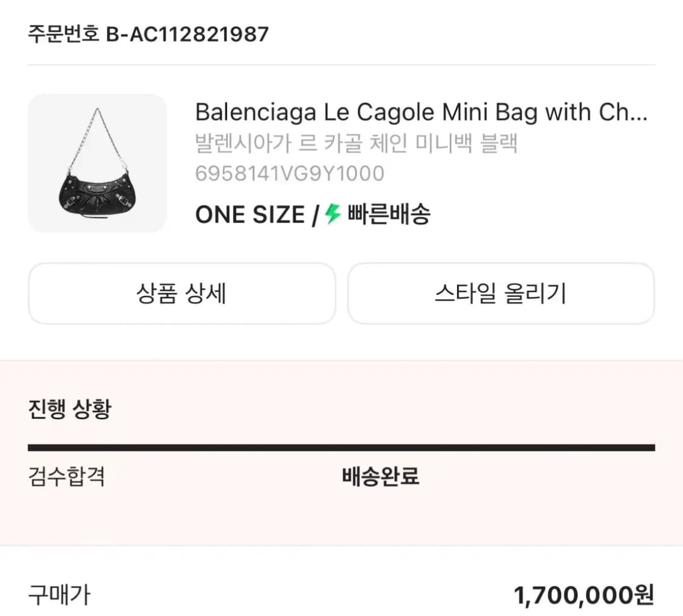This screenshot has height=616, width=683.
Task: Click the divider line under the order number
Action: [x=341, y=63]
